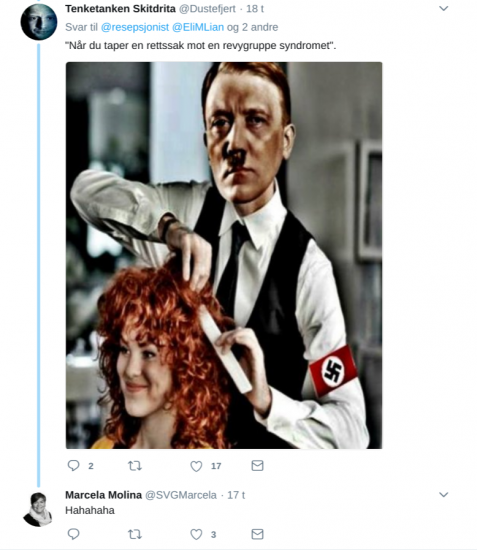Screen dimensions: 477x550
Task: Open the Tenketanken Skitdrita display name
Action: [120, 9]
